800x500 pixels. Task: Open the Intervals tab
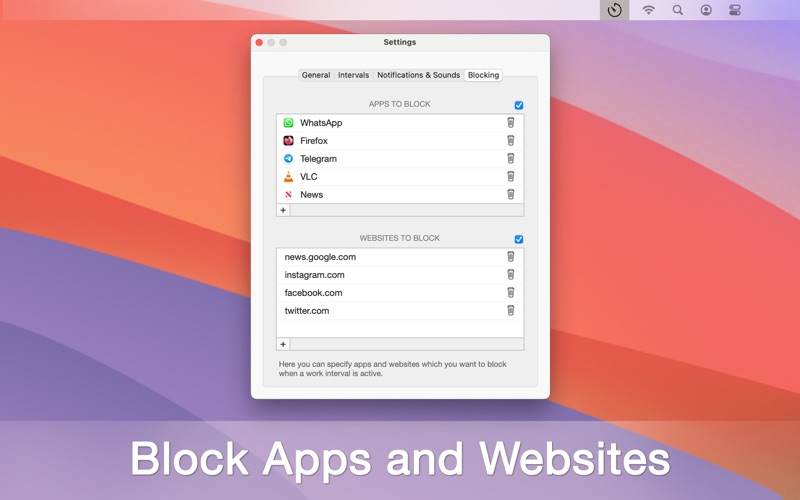[x=354, y=75]
